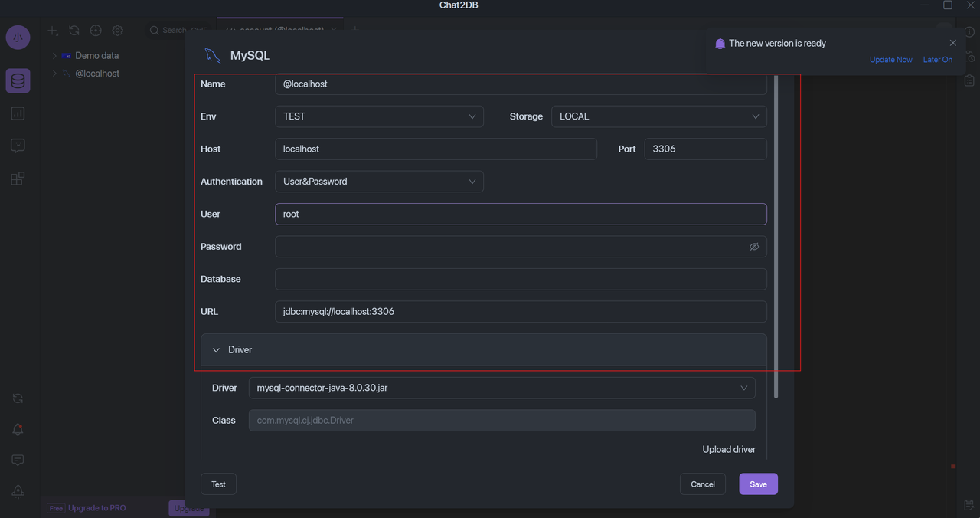Screen dimensions: 980x518
Task: Close the account (@localhost) tab
Action: tap(333, 30)
